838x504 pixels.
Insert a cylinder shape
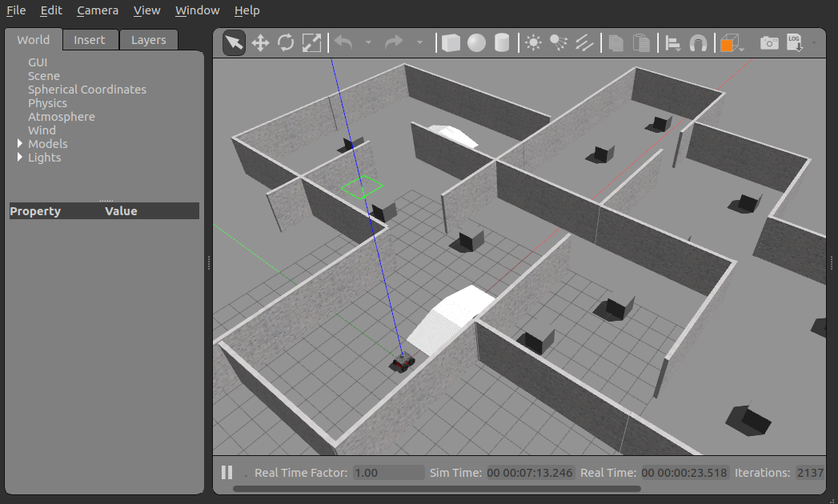[x=502, y=42]
